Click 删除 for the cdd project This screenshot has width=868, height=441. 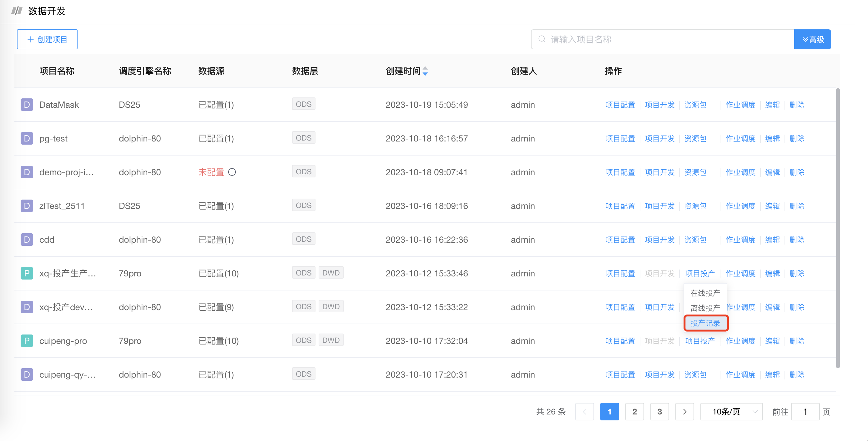point(797,239)
